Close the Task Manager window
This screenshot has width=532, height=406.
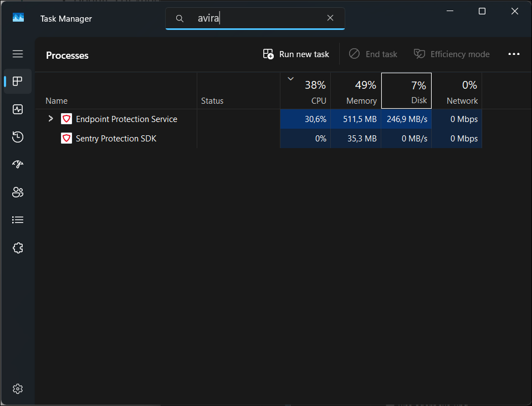coord(514,11)
